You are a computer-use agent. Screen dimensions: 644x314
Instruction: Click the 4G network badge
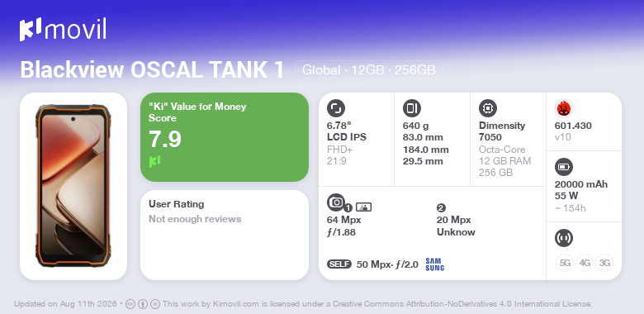tap(585, 263)
